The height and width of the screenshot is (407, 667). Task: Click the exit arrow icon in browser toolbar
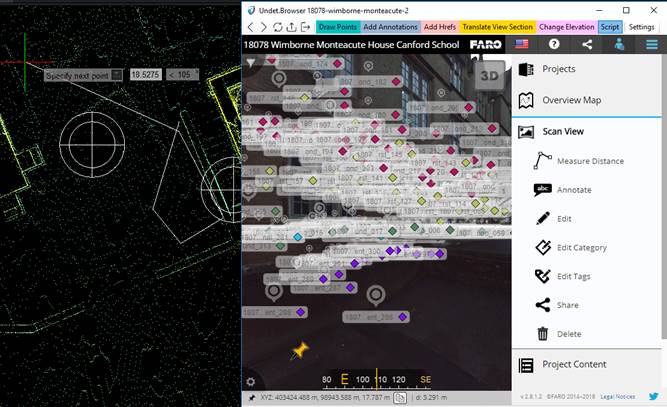[x=305, y=27]
